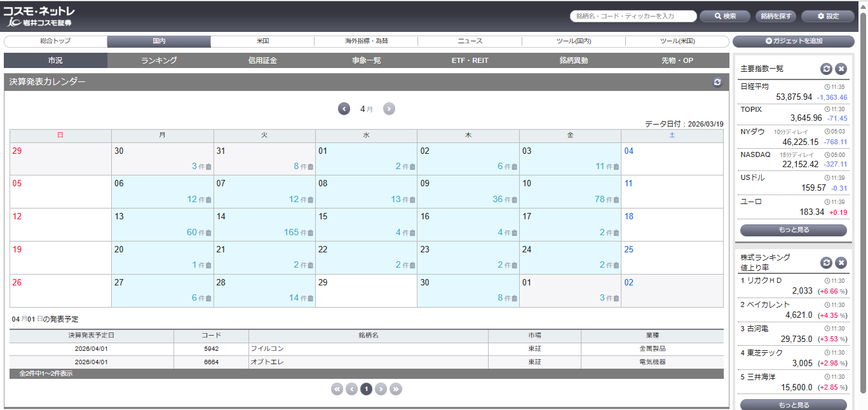Viewport: 868px width, 410px height.
Task: Click the stock name search field
Action: tap(632, 16)
